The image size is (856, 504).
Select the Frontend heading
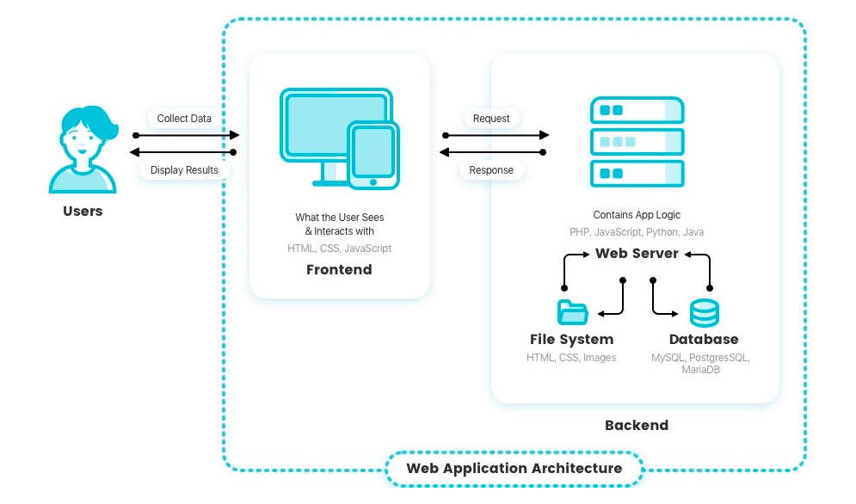pos(339,269)
